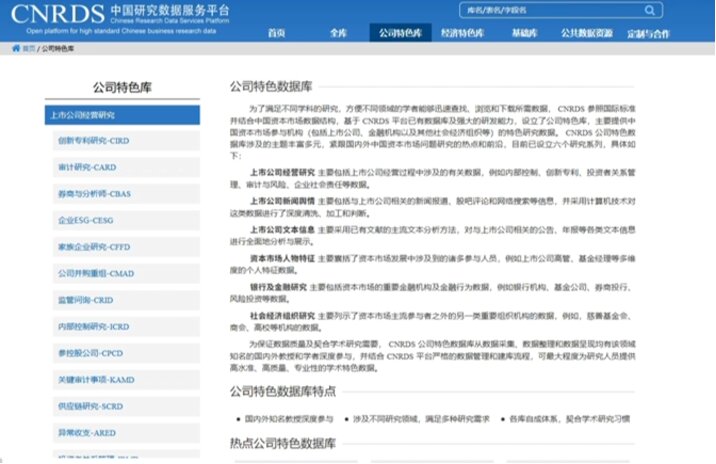Open 审计研究-CARD database
This screenshot has width=716, height=464.
[x=126, y=167]
